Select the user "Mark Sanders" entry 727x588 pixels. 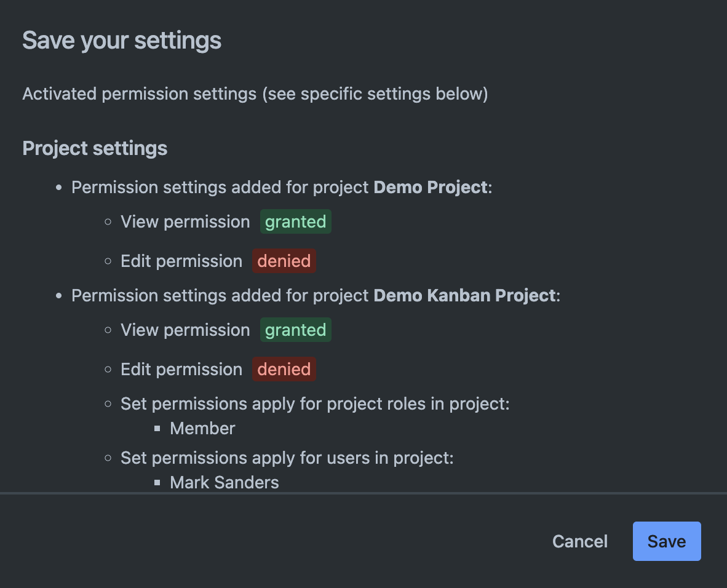tap(224, 482)
